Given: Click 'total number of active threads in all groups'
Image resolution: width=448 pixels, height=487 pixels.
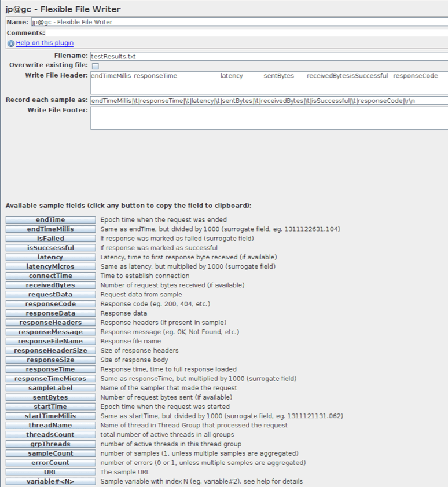Looking at the screenshot, I should click(167, 434).
